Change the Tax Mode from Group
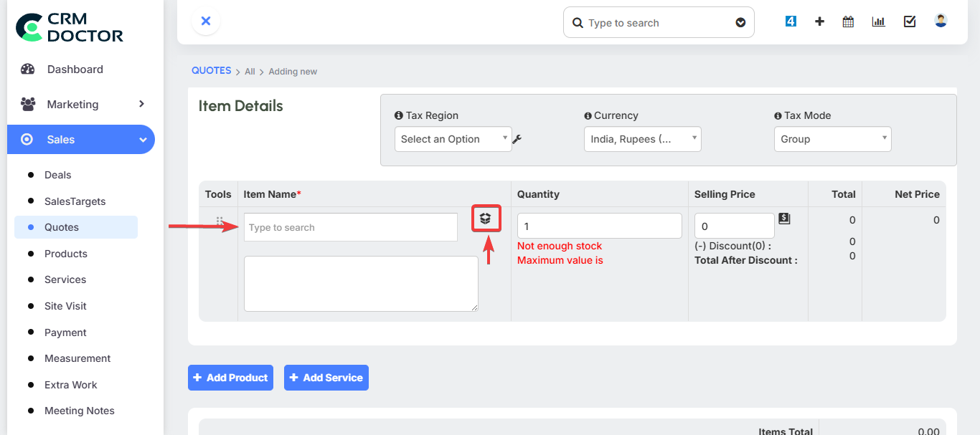 [832, 138]
